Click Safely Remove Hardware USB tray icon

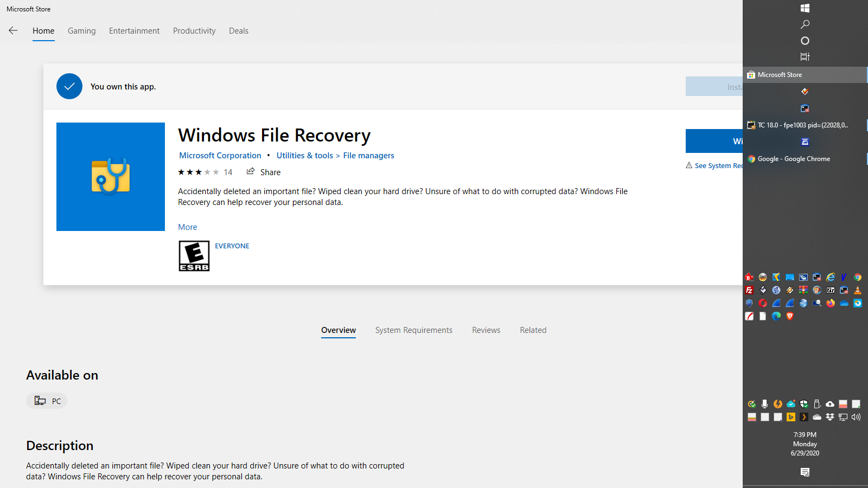coord(817,404)
